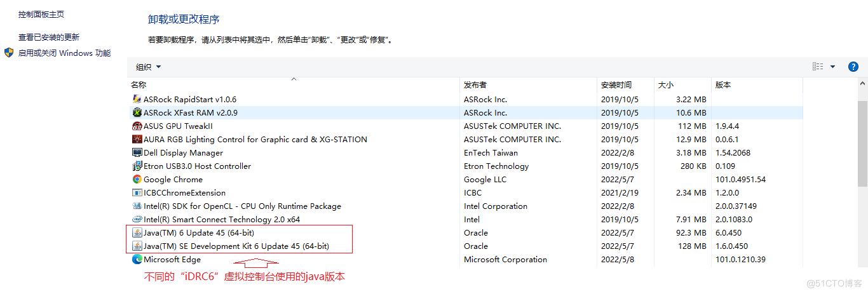This screenshot has height=294, width=868.
Task: Click the Intel Smart Connect Technology icon
Action: tap(137, 219)
